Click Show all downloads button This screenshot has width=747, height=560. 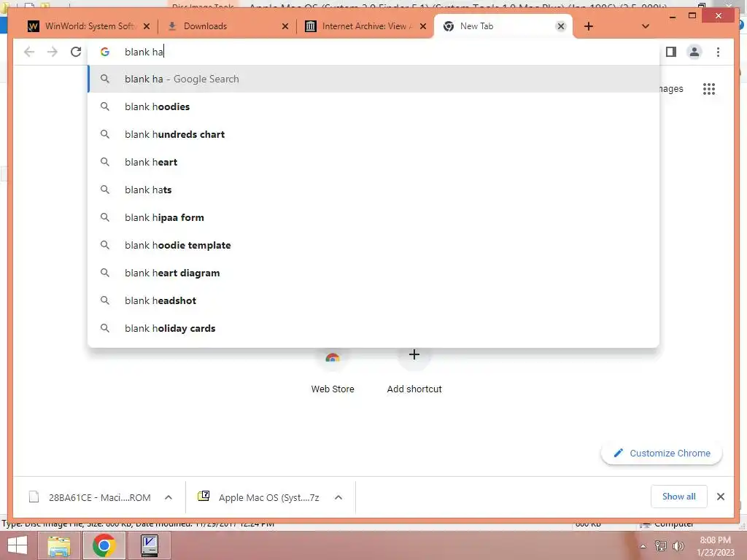679,497
